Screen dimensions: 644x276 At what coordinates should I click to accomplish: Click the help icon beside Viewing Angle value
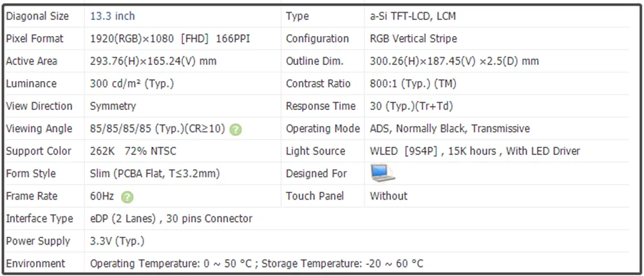(236, 129)
